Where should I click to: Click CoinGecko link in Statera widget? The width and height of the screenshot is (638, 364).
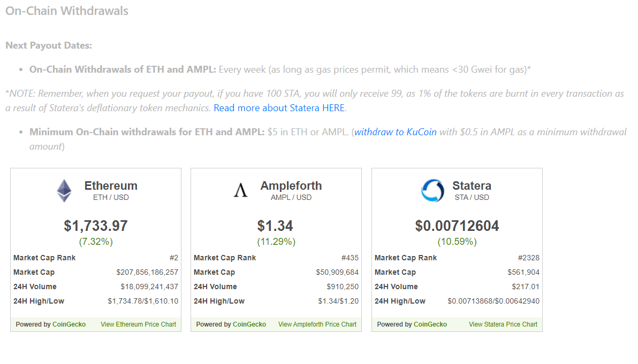(x=430, y=324)
